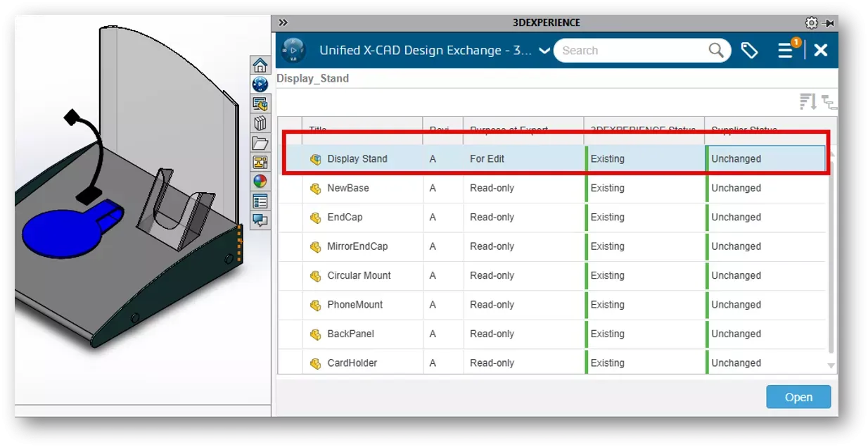Select the CardHolder row title
This screenshot has width=868, height=447.
[x=352, y=363]
